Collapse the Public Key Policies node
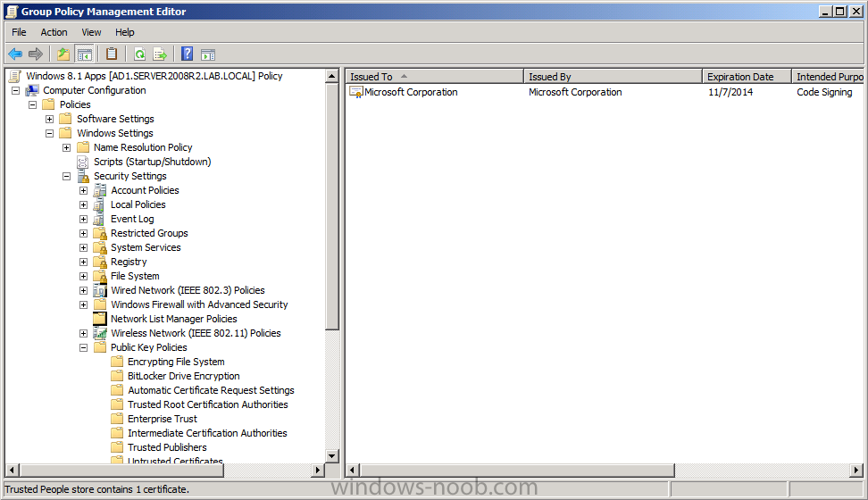Screen dimensions: 868x500 click(84, 347)
